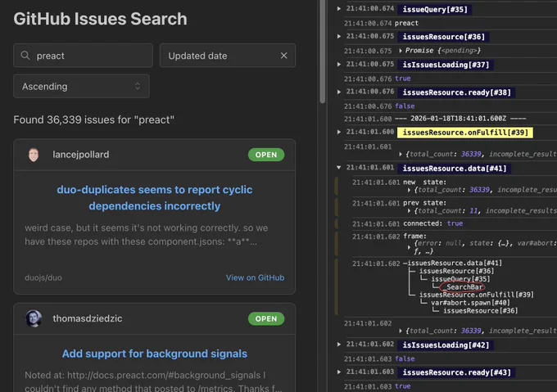The height and width of the screenshot is (392, 557).
Task: Expand the prev state total_count 11 object
Action: (x=409, y=211)
